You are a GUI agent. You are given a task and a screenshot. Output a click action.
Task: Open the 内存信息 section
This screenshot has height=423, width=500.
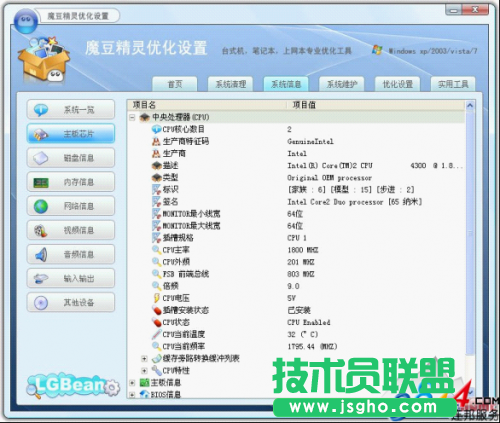(x=71, y=182)
